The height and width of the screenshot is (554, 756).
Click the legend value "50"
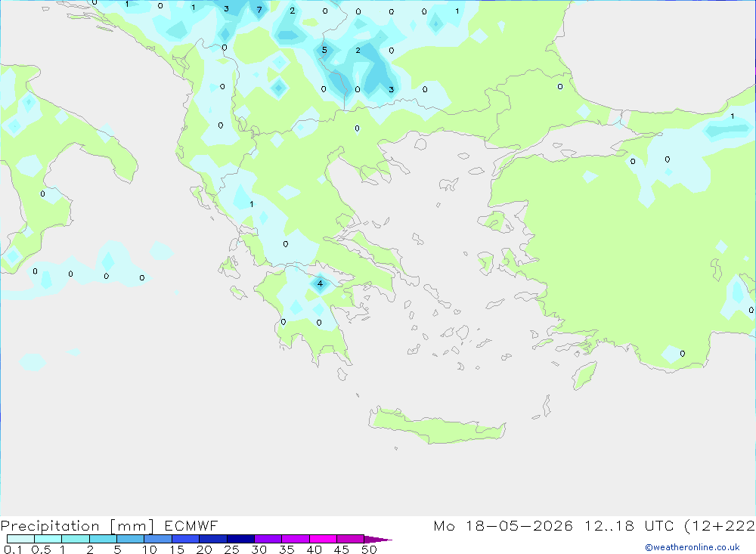click(369, 549)
